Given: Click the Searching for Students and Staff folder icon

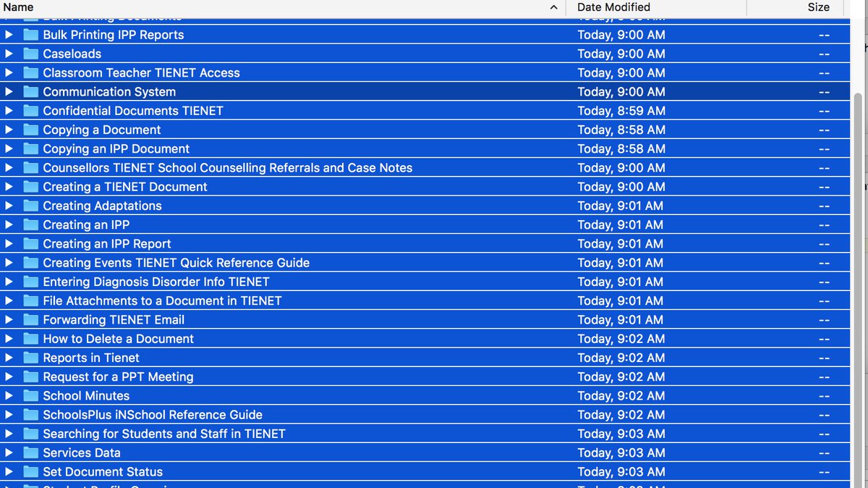Looking at the screenshot, I should pos(30,434).
